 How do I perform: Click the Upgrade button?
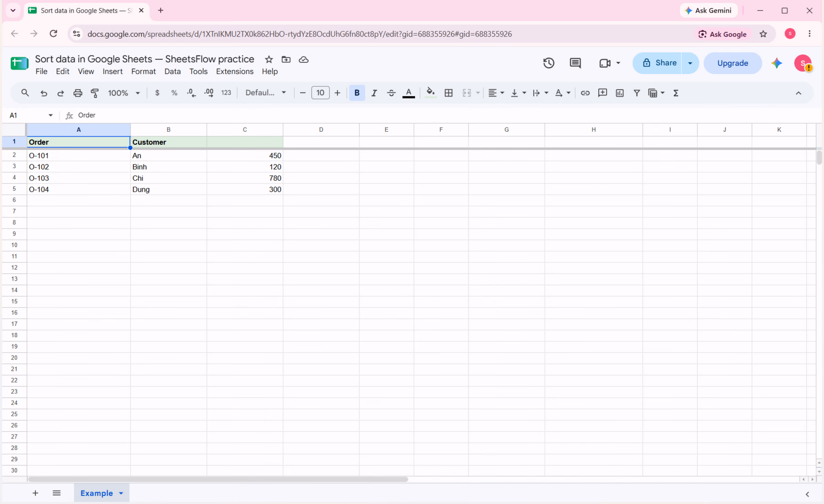point(732,63)
